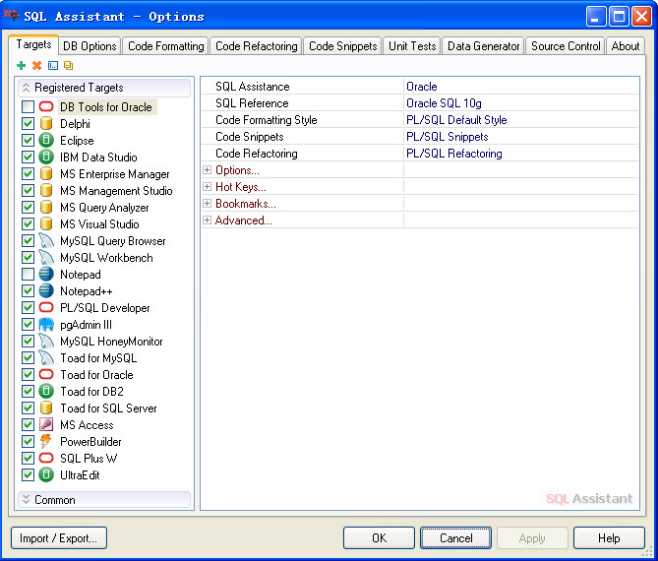Screen dimensions: 658x561
Task: Click the Toad for DB2 green icon
Action: [46, 391]
